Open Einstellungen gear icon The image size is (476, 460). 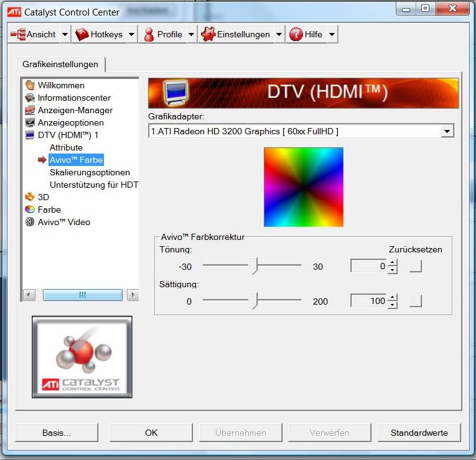click(208, 35)
